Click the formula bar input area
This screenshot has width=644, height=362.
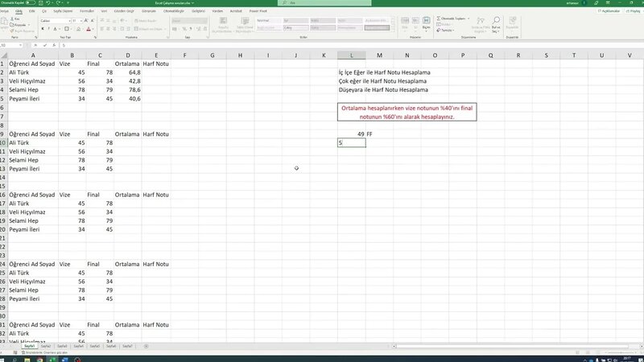point(351,45)
